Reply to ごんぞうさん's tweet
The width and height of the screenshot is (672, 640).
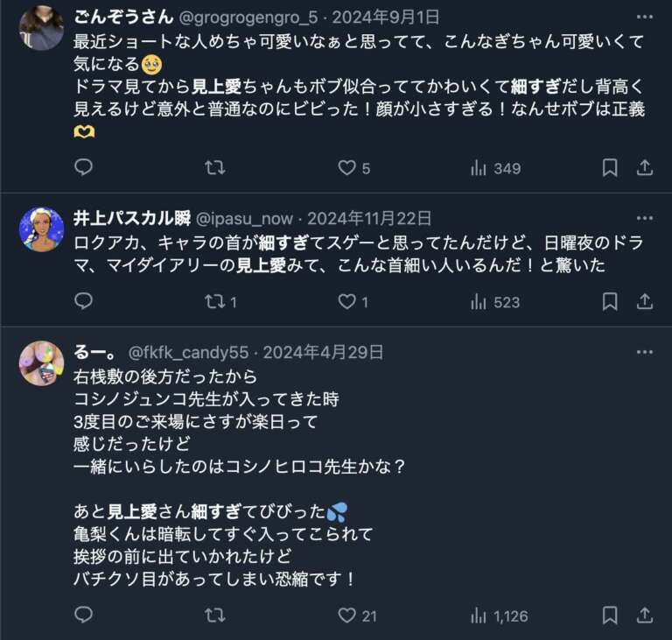(x=83, y=167)
